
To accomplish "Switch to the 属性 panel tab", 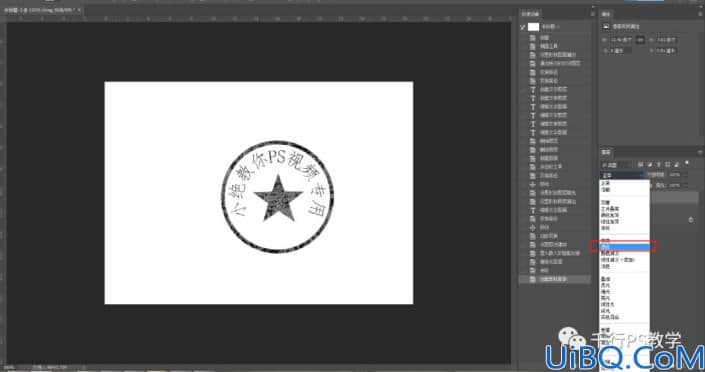I will tap(606, 14).
